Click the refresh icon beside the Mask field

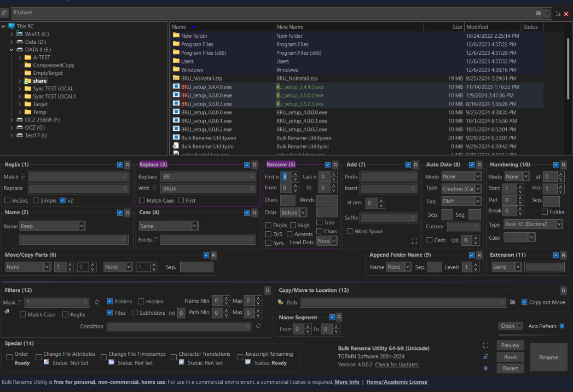coord(97,302)
